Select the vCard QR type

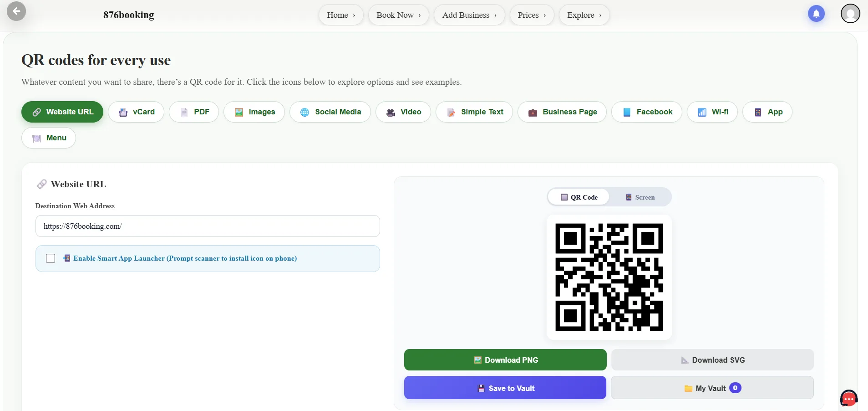[136, 112]
